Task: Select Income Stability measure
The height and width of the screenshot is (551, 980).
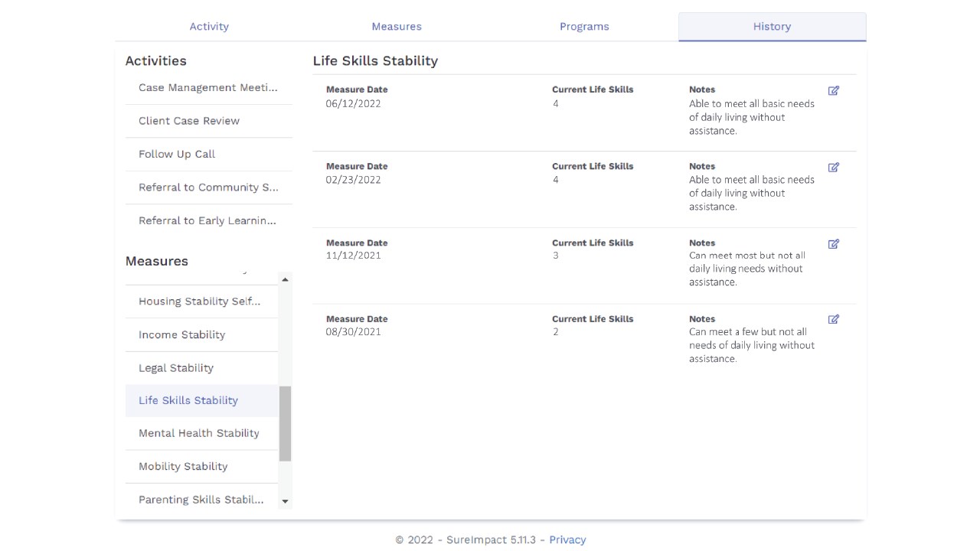Action: (181, 334)
